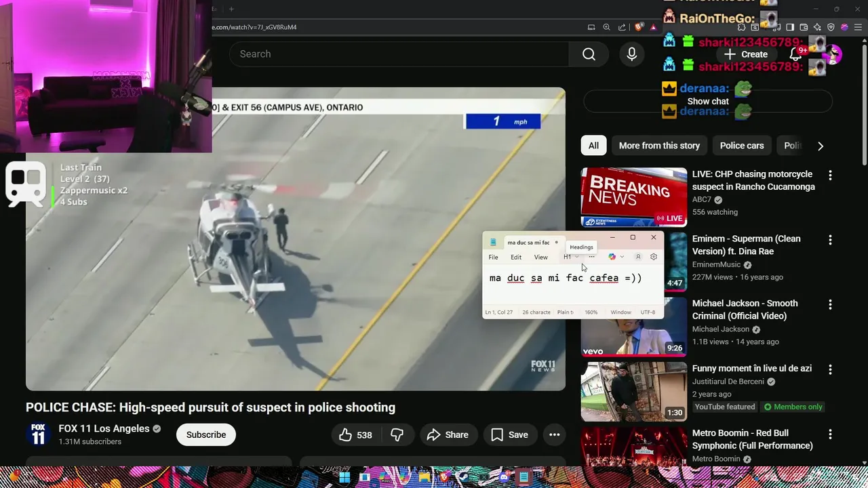Click Notepad icon in taskbar
The image size is (868, 488).
point(524,477)
